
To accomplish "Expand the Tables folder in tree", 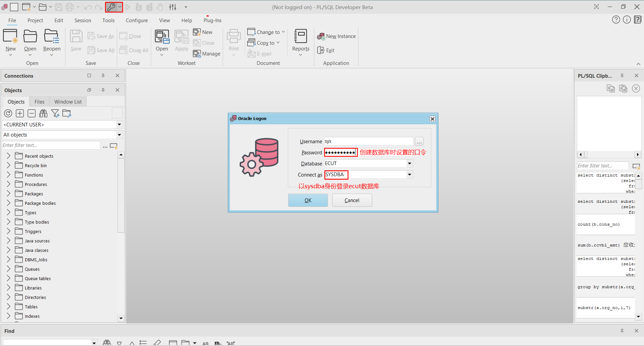I will point(9,307).
